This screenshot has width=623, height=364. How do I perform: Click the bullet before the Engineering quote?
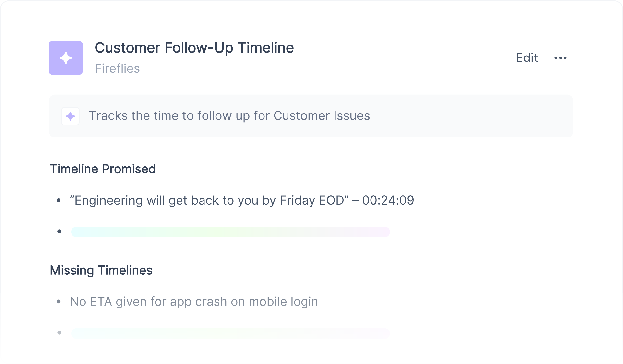tap(59, 200)
